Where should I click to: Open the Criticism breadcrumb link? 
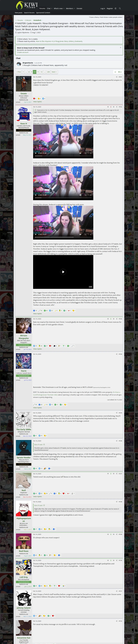(x=28, y=20)
